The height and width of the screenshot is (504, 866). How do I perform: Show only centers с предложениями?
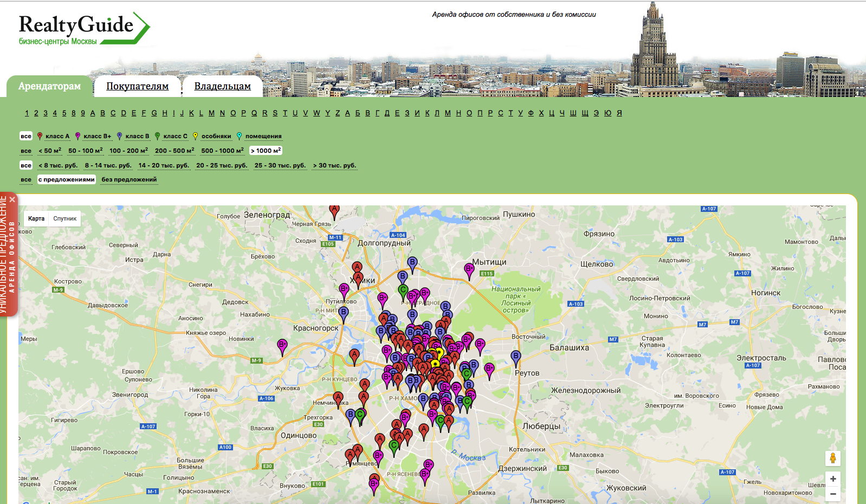click(x=67, y=179)
